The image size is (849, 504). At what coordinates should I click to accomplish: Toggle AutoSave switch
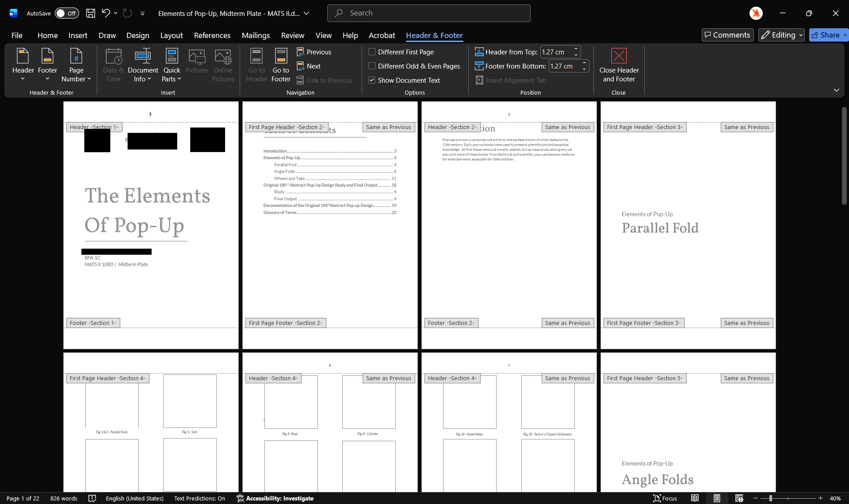67,13
